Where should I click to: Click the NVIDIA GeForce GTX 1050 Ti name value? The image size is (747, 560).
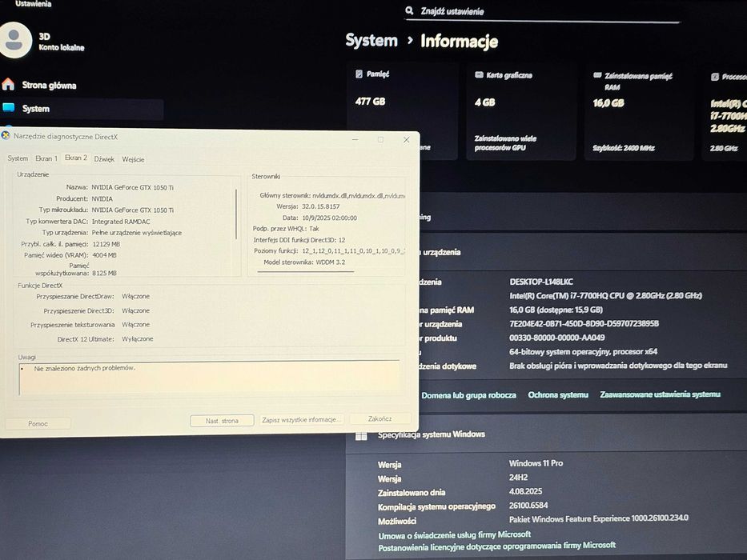[x=132, y=188]
